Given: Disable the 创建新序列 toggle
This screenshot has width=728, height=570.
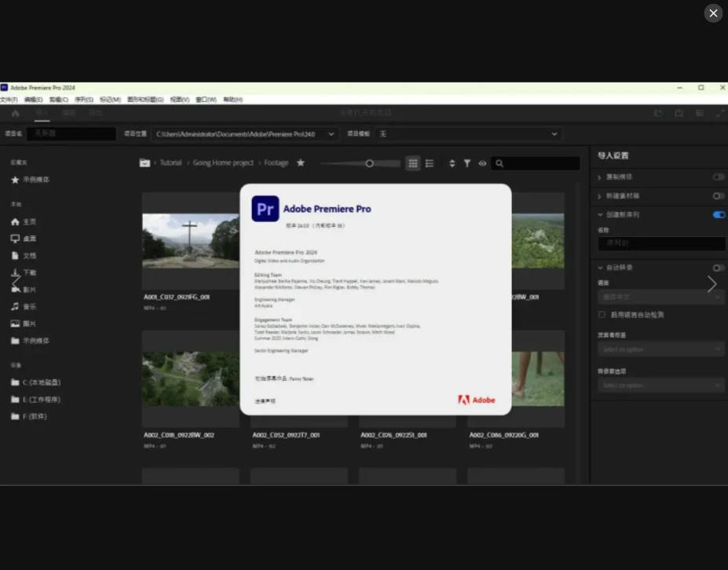Looking at the screenshot, I should pos(719,214).
